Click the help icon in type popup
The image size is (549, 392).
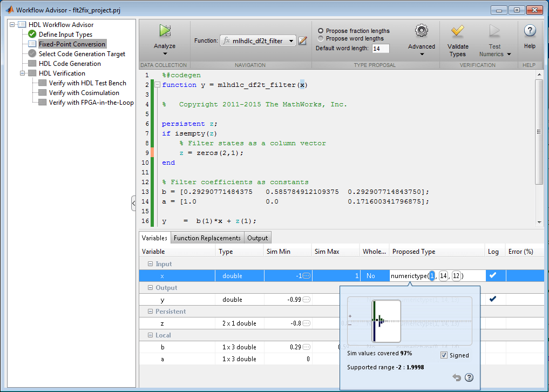pos(469,377)
